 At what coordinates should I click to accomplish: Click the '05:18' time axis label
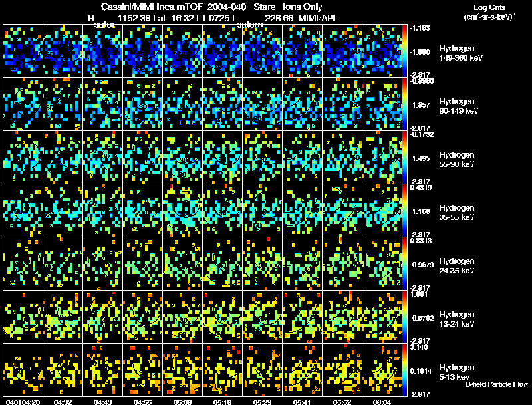coord(223,402)
